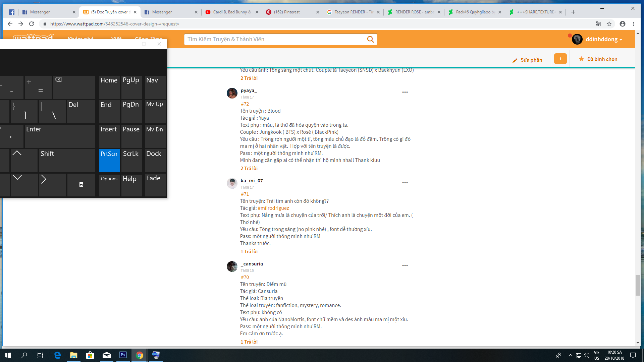Open File Explorer from the taskbar
This screenshot has width=644, height=362.
[73, 355]
